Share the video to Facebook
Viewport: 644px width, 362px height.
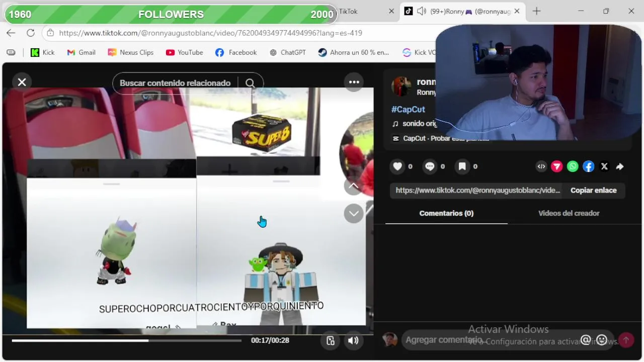pos(588,166)
